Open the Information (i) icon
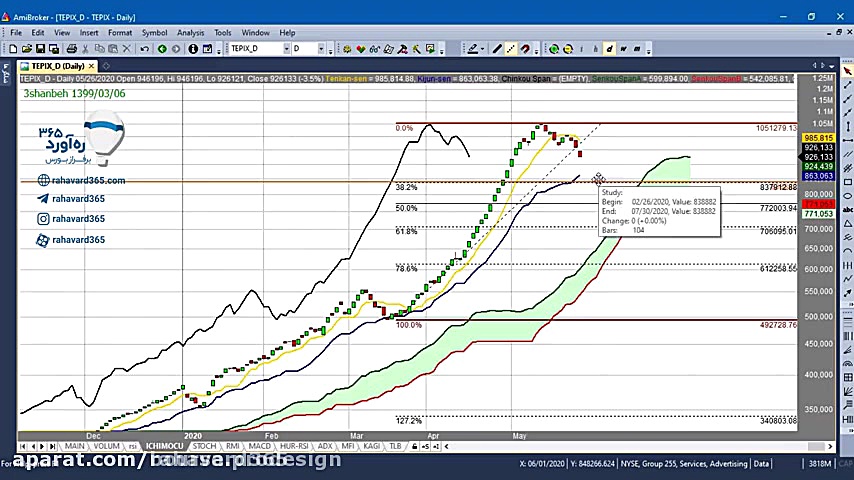Screen dimensions: 854x480 click(193, 49)
